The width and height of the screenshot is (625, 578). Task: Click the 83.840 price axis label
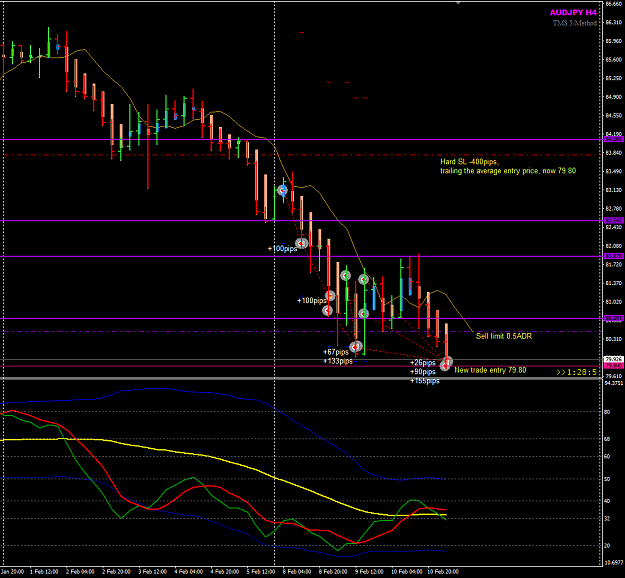pyautogui.click(x=613, y=153)
